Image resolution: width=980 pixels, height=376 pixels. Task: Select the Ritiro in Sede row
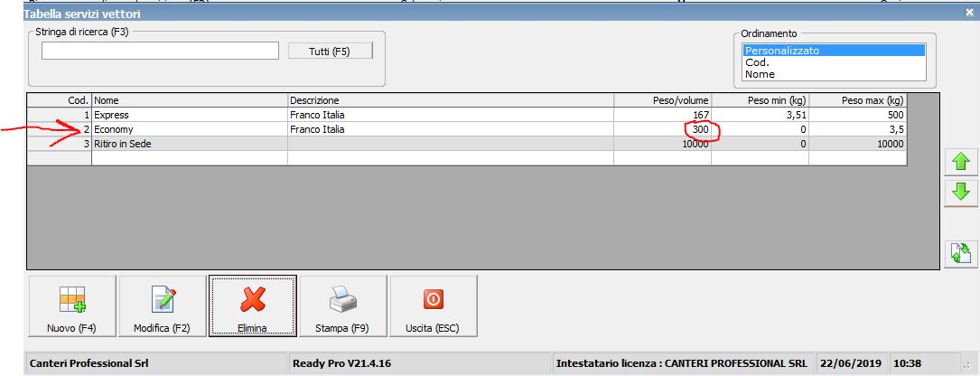point(467,144)
